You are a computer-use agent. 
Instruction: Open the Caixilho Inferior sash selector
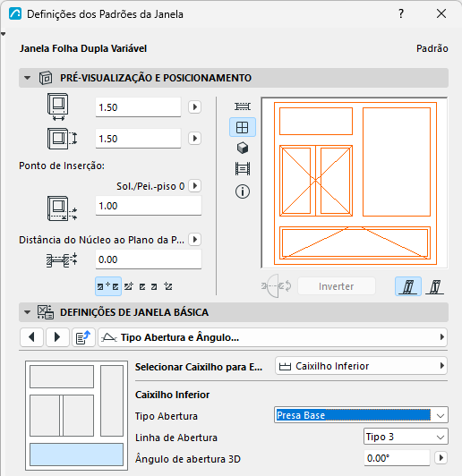(361, 366)
